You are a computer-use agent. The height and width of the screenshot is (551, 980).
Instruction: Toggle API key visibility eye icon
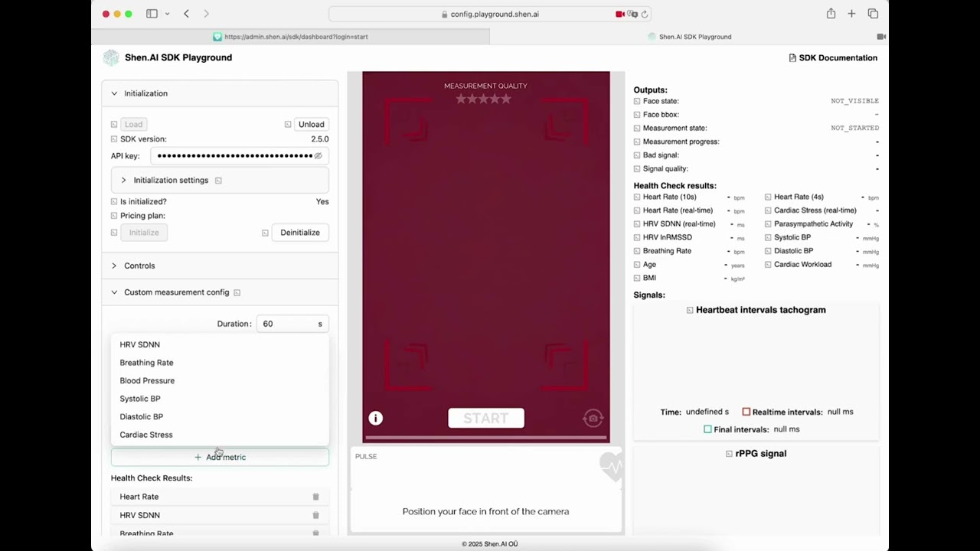click(318, 155)
